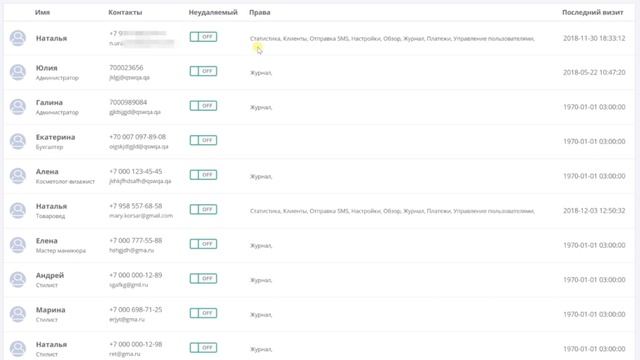Click the role label Мастер маникюра
The width and height of the screenshot is (640, 360).
pyautogui.click(x=61, y=251)
